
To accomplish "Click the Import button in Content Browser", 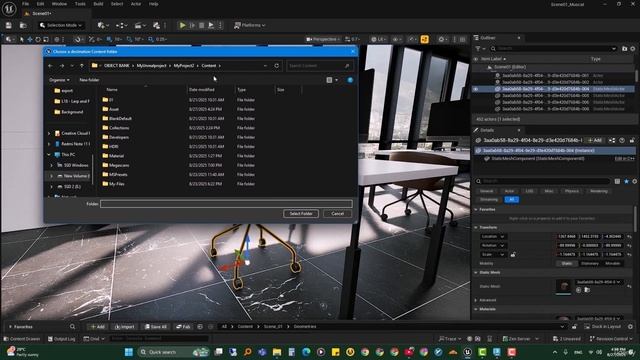I will click(124, 327).
